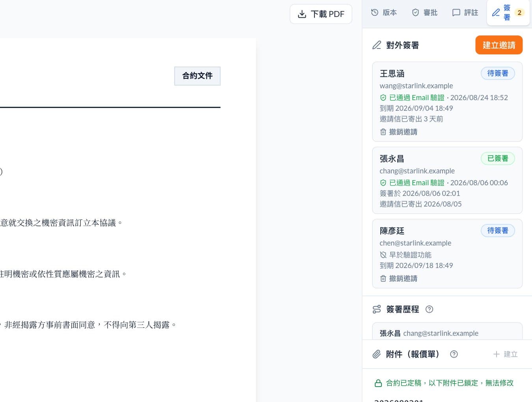
Task: Download the contract as PDF
Action: click(321, 14)
